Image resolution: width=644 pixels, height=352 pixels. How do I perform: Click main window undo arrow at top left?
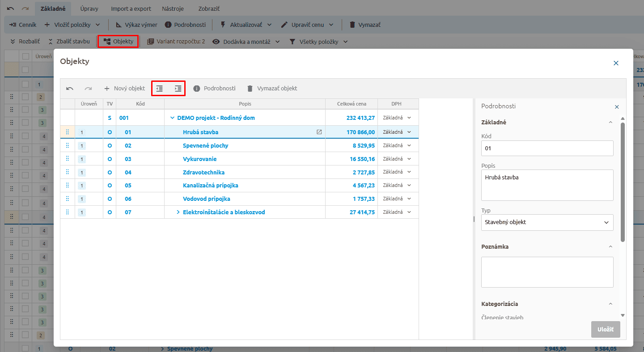point(11,8)
